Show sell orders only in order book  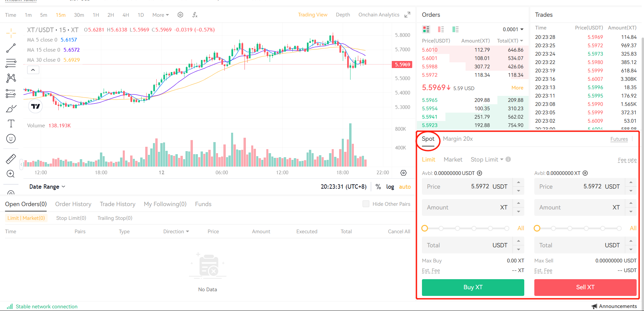tap(441, 29)
